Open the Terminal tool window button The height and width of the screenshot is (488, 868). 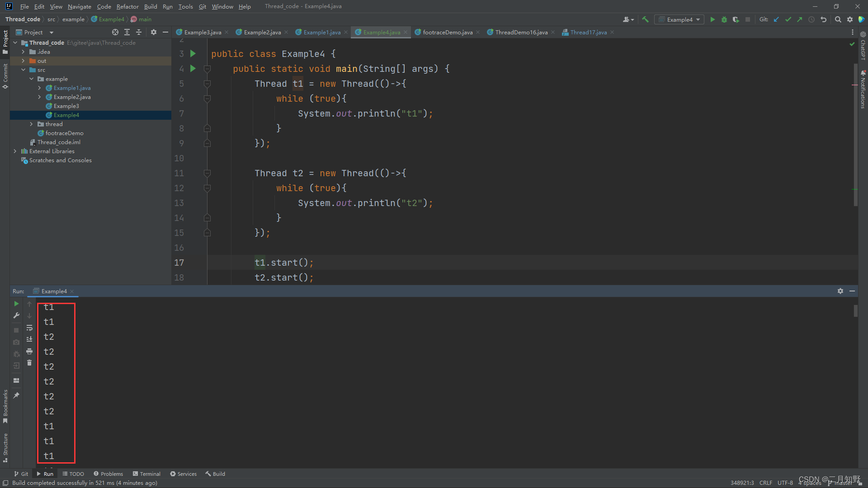pyautogui.click(x=146, y=474)
